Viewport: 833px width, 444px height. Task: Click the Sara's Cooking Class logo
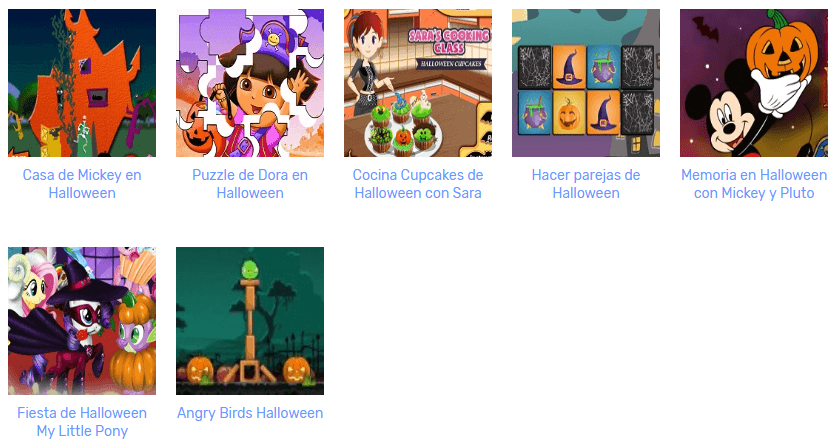tap(449, 42)
